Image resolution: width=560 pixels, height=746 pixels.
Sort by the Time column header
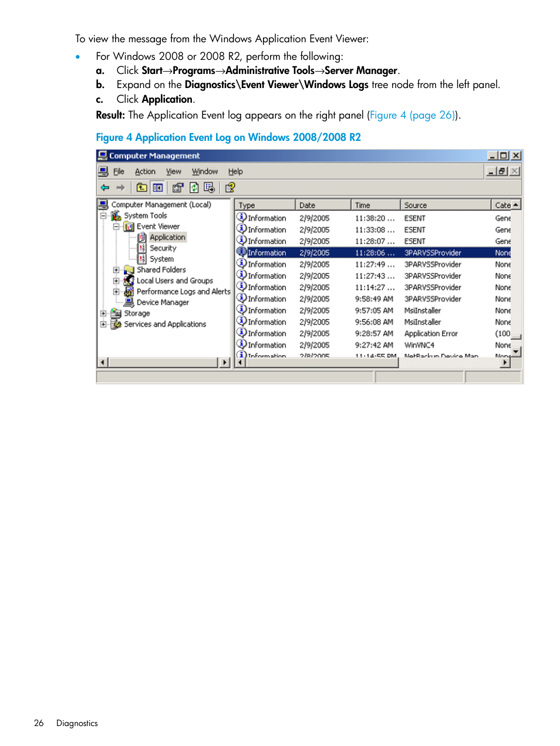(x=376, y=205)
